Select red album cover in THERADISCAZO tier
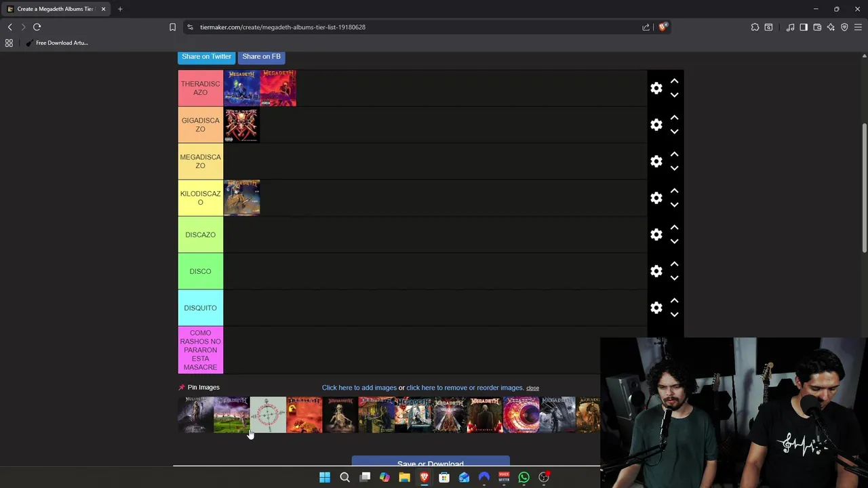868x488 pixels. coord(278,88)
